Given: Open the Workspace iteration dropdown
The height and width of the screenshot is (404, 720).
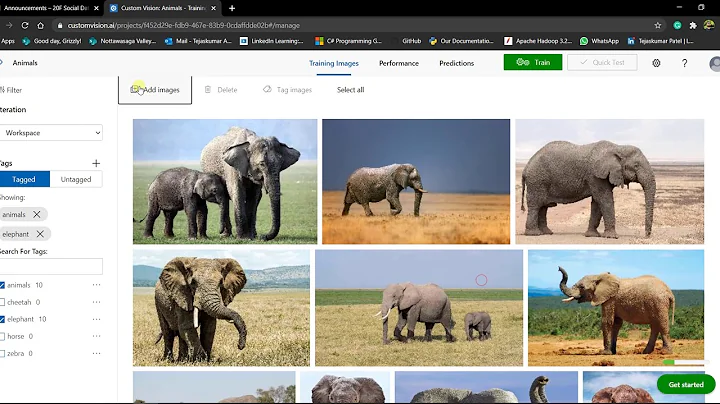Looking at the screenshot, I should tap(51, 133).
